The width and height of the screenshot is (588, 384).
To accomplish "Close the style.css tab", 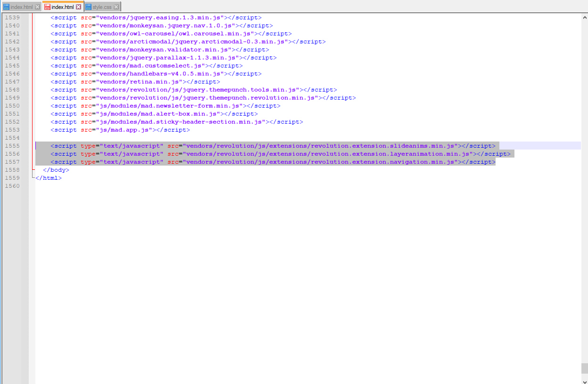I will (116, 7).
